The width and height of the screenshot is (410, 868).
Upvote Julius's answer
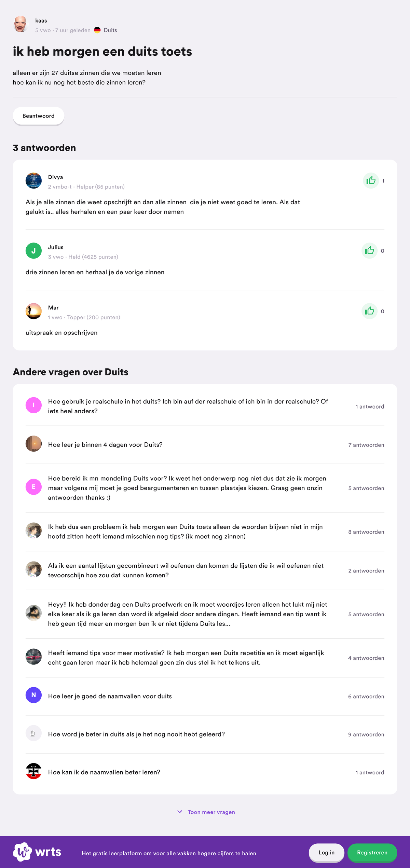[x=369, y=251]
